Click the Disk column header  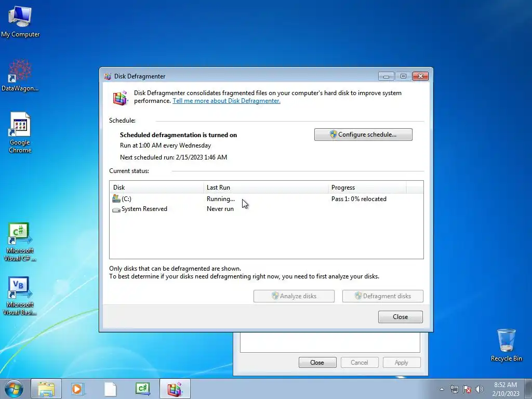(x=157, y=187)
